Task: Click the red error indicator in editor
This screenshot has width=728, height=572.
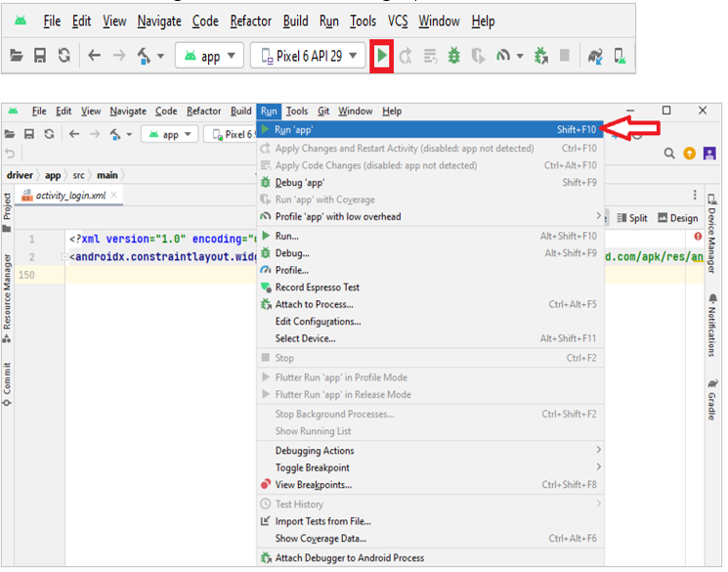Action: click(x=698, y=237)
